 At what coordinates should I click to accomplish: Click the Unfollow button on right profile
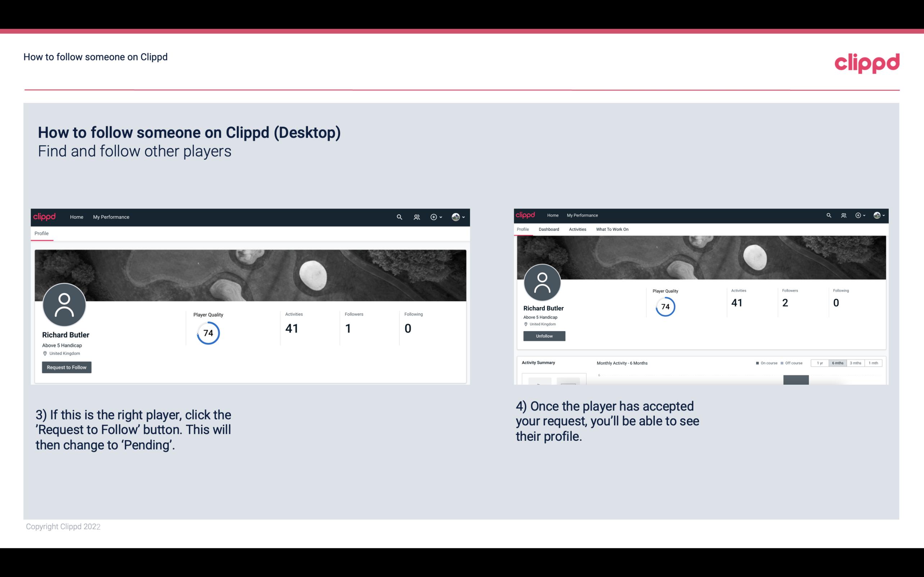[x=544, y=336]
